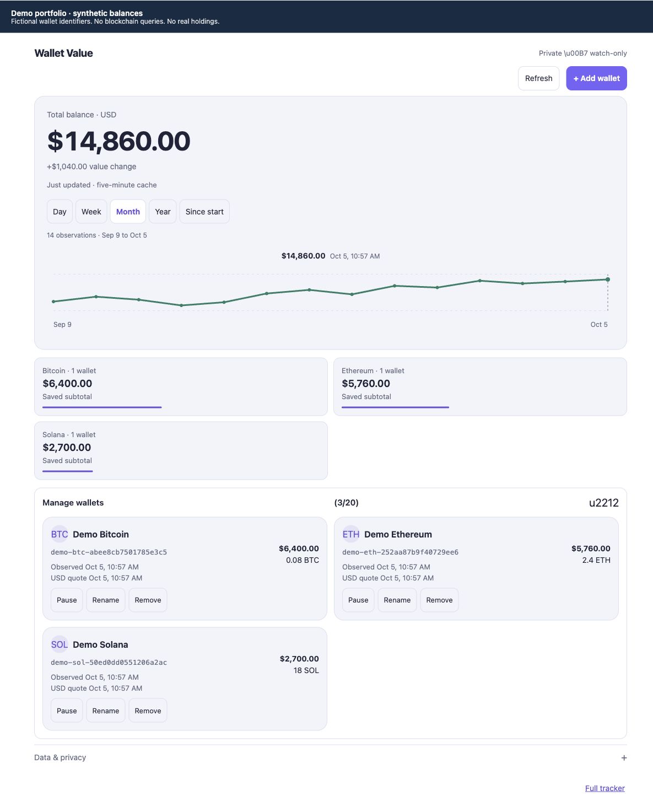Open the Ethereum 1 wallet summary card

[x=480, y=386]
